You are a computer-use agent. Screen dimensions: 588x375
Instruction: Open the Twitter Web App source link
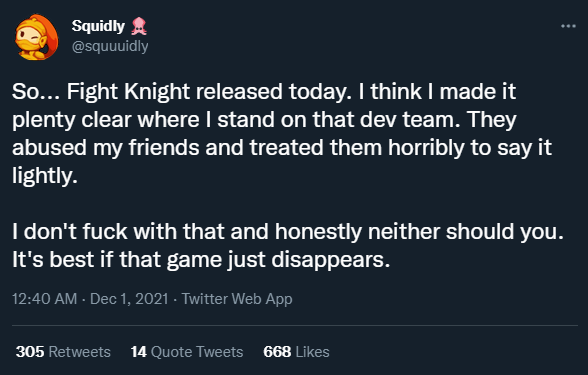(x=237, y=299)
